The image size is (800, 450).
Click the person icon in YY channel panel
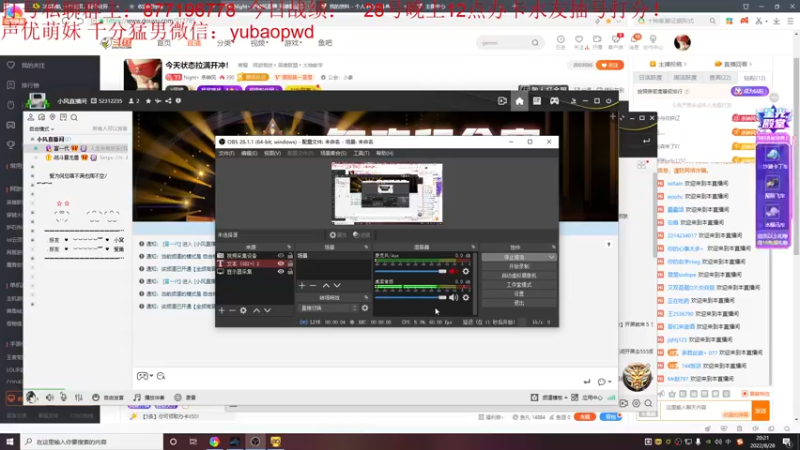(x=31, y=117)
